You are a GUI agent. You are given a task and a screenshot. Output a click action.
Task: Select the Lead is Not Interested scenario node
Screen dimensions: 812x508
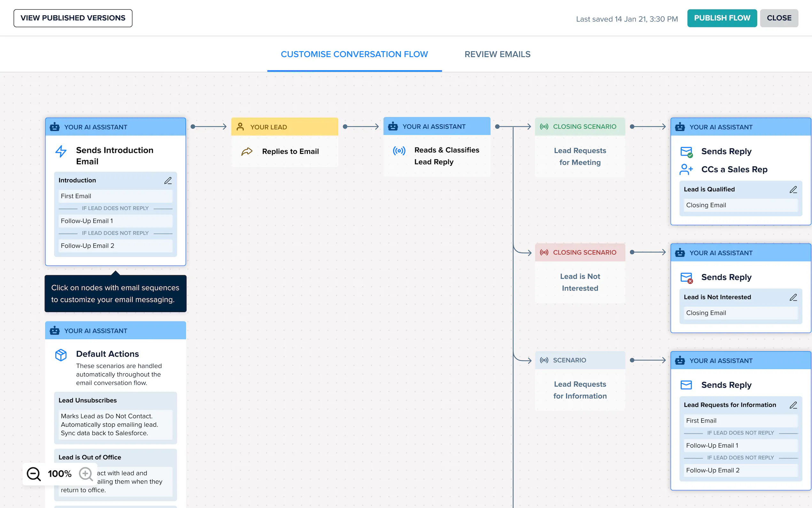coord(580,282)
